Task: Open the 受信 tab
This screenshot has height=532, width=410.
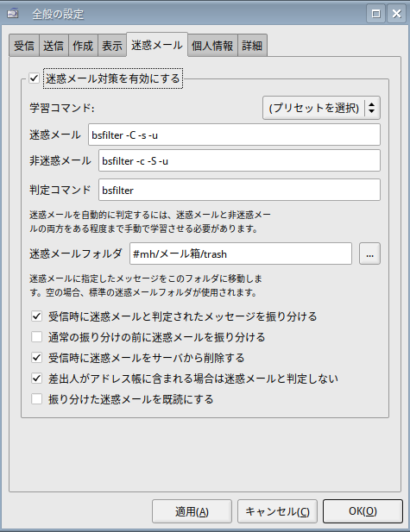Action: point(24,46)
